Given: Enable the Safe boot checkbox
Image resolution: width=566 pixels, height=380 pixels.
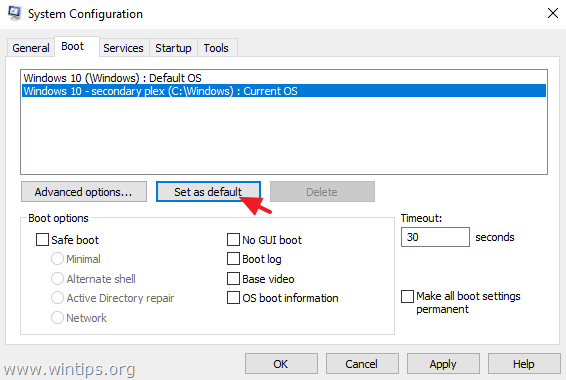Looking at the screenshot, I should (42, 240).
